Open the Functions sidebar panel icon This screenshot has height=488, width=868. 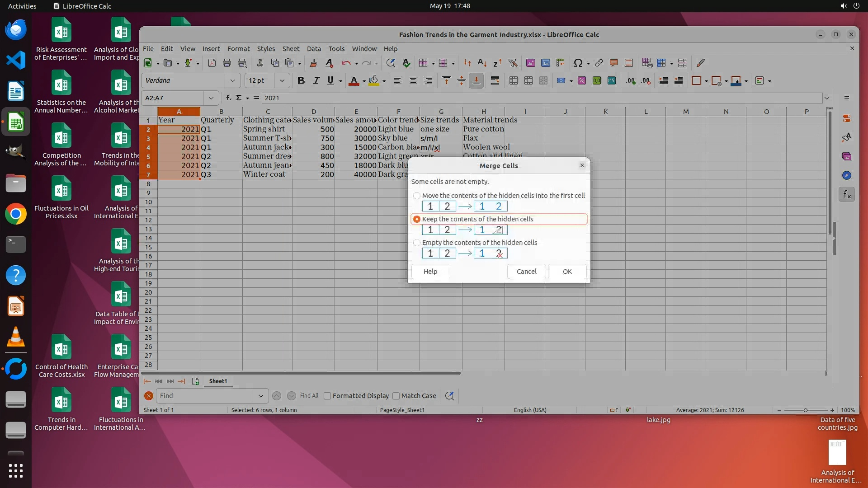coord(847,195)
